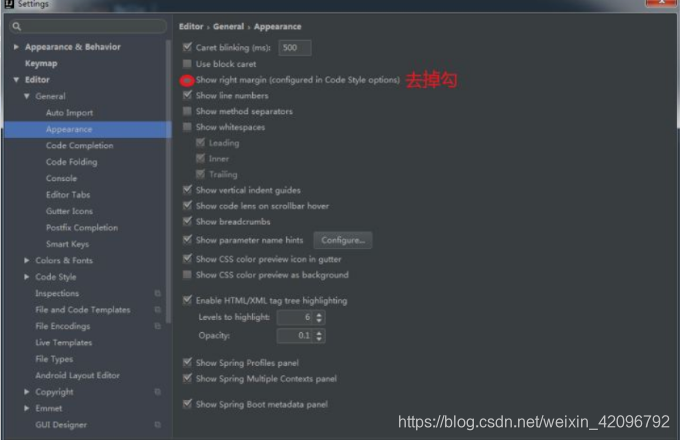This screenshot has height=441, width=680.
Task: Uncheck Show right margin checkbox
Action: 187,80
